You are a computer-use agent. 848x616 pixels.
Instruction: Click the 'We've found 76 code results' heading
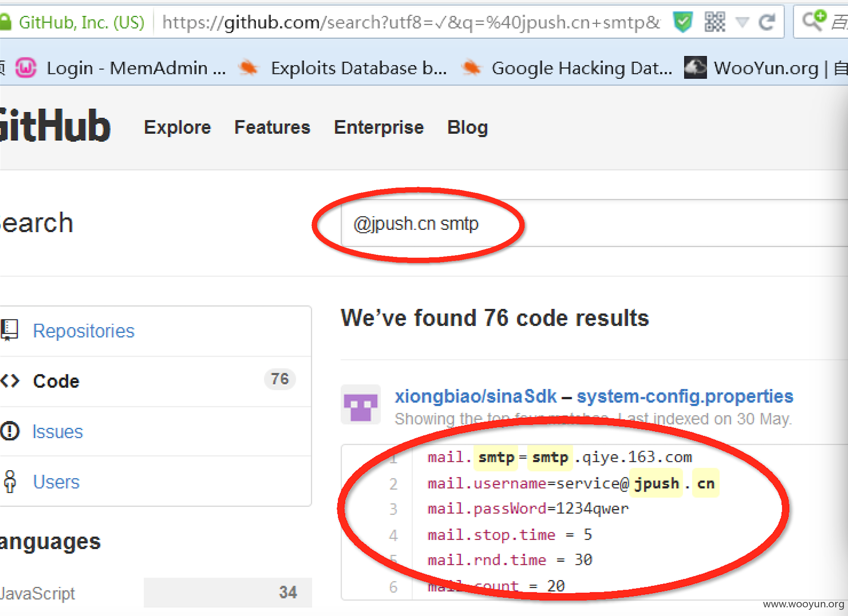tap(495, 318)
